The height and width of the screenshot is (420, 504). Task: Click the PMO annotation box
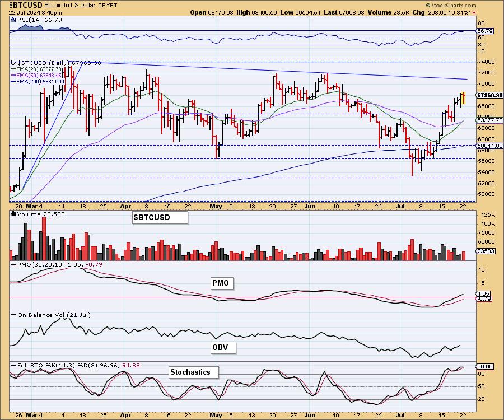tap(222, 283)
